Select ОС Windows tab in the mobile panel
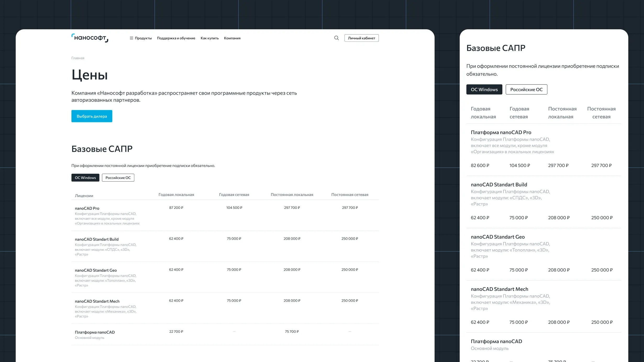 pos(484,89)
